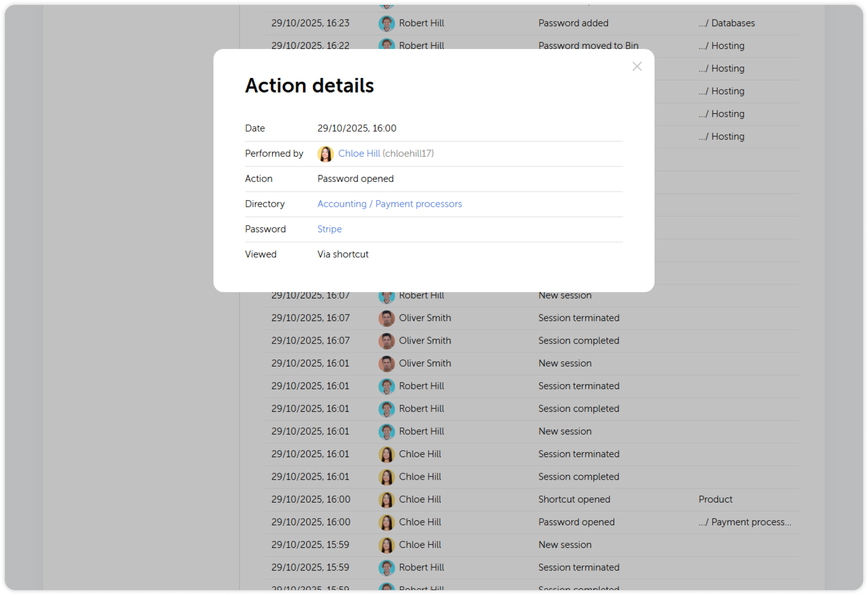Click Chloe Hill's avatar in Action details

coord(326,154)
